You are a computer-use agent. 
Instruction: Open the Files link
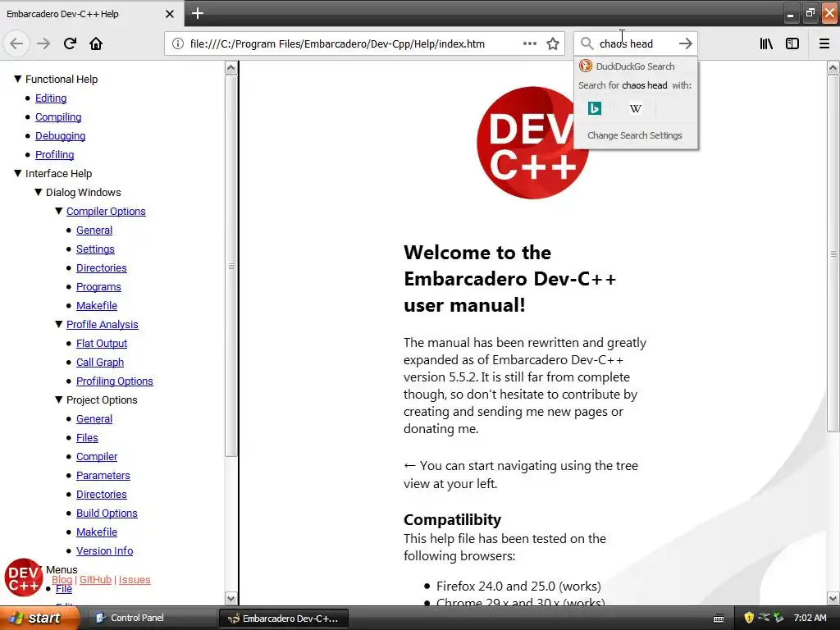pos(87,438)
